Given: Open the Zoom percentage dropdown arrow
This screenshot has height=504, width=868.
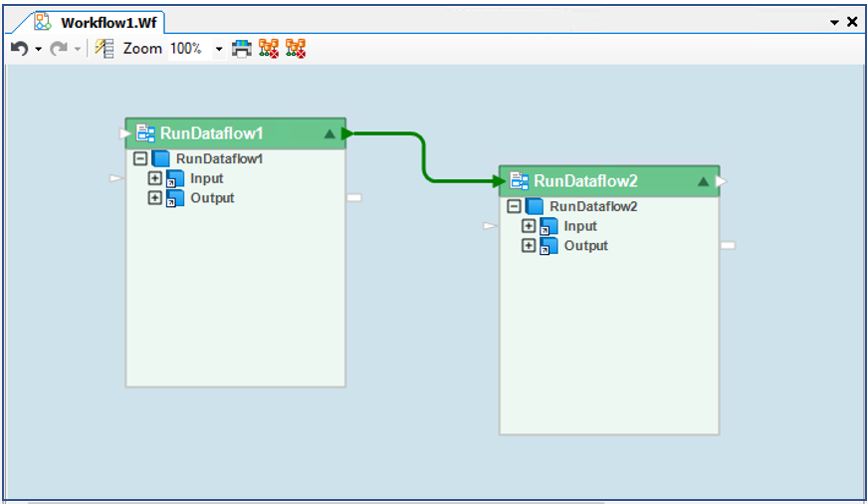Looking at the screenshot, I should coord(219,49).
